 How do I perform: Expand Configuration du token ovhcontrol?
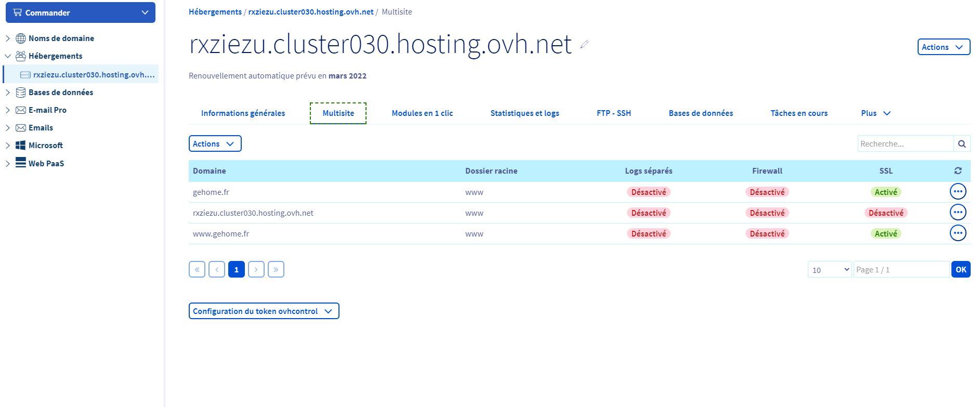point(264,311)
